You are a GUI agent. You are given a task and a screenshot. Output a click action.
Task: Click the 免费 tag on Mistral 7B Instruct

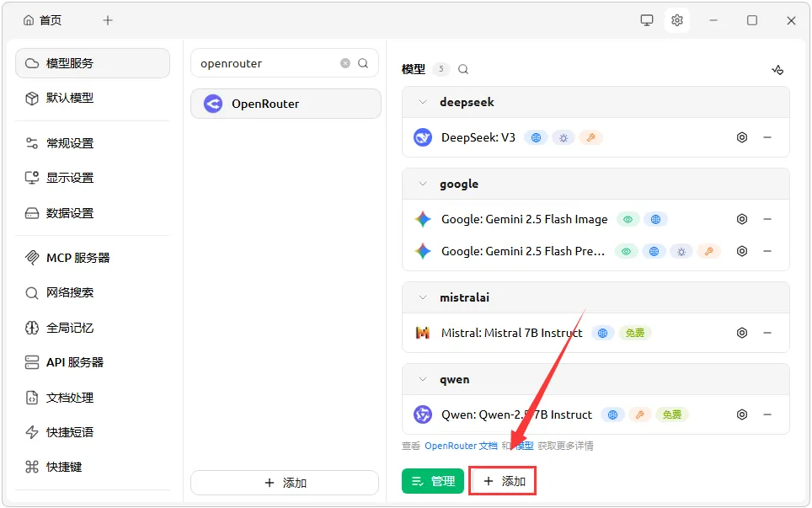[x=635, y=333]
